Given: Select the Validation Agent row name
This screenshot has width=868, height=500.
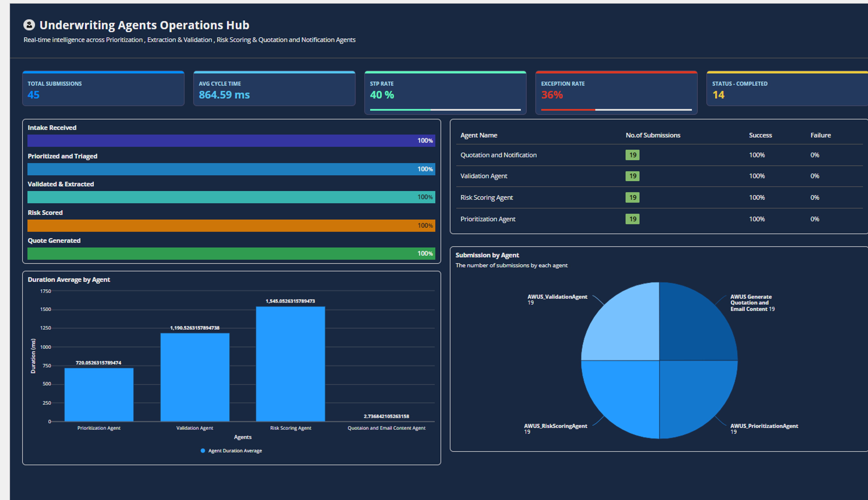Looking at the screenshot, I should (x=484, y=176).
